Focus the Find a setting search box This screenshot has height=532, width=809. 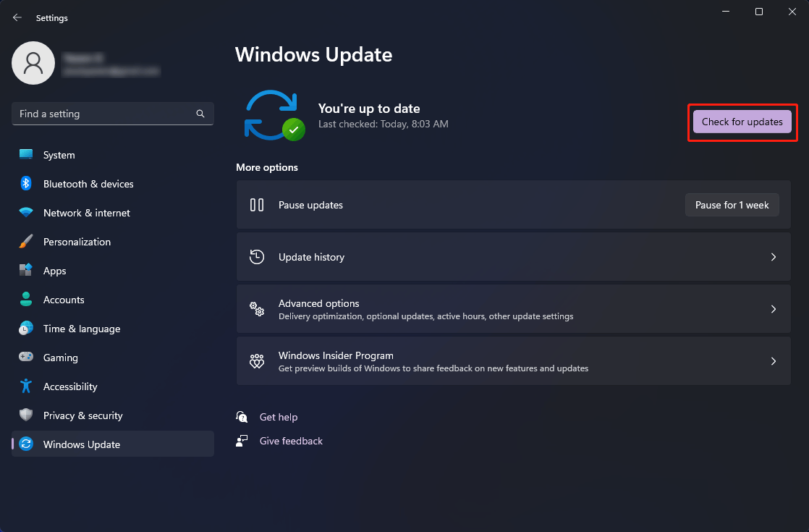(x=112, y=114)
